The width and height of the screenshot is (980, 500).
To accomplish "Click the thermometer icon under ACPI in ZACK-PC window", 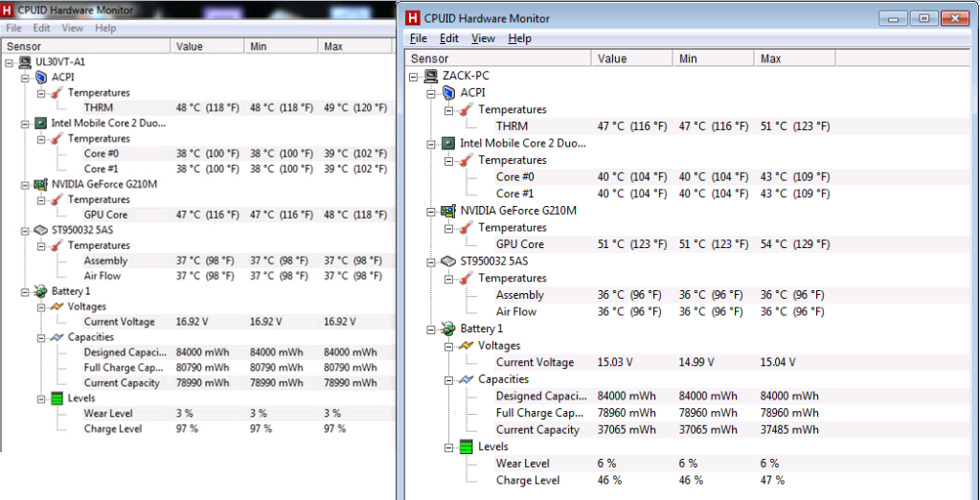I will tap(467, 109).
